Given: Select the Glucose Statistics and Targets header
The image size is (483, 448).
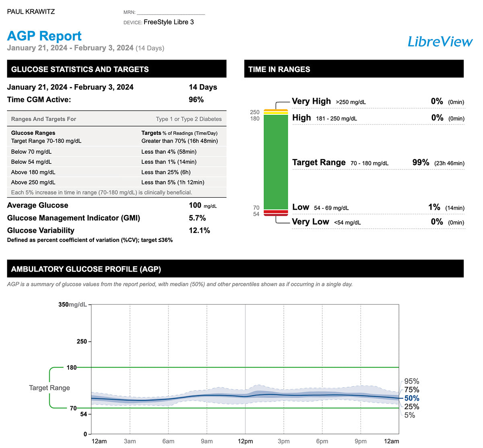Looking at the screenshot, I should coord(116,69).
